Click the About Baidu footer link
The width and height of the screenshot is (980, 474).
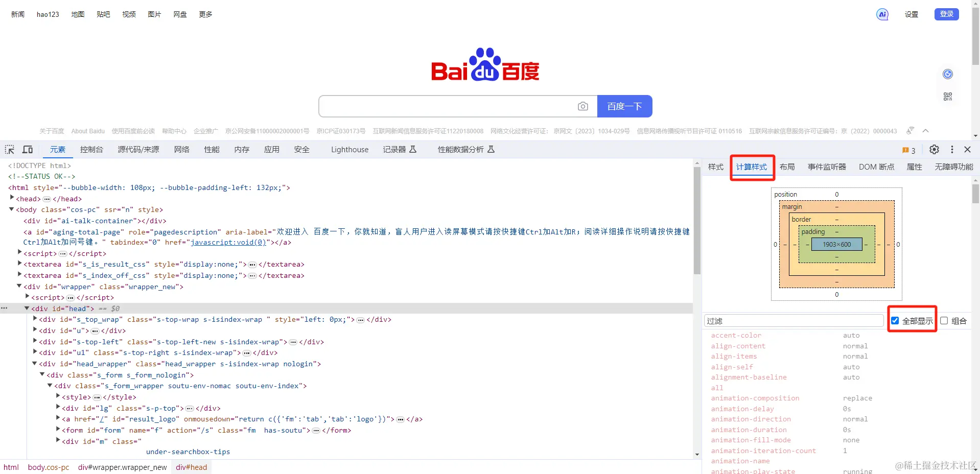88,131
